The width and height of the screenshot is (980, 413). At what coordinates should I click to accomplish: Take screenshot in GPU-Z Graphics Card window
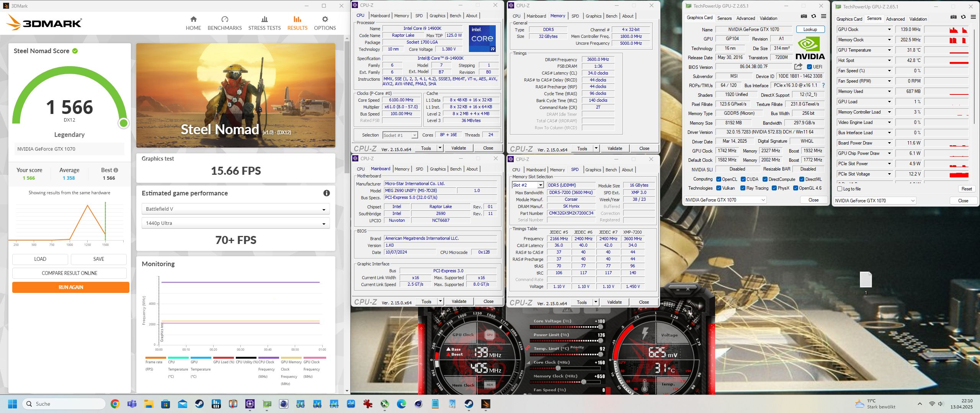804,16
